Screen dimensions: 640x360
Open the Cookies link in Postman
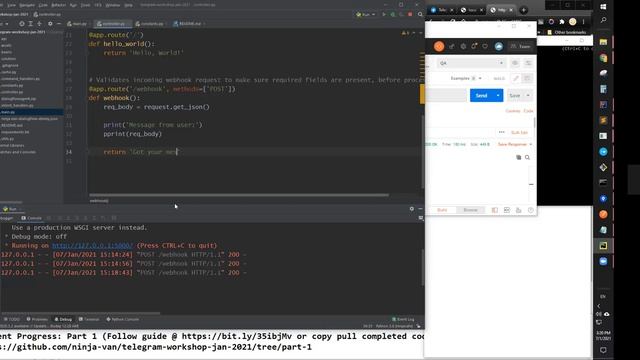coord(513,111)
